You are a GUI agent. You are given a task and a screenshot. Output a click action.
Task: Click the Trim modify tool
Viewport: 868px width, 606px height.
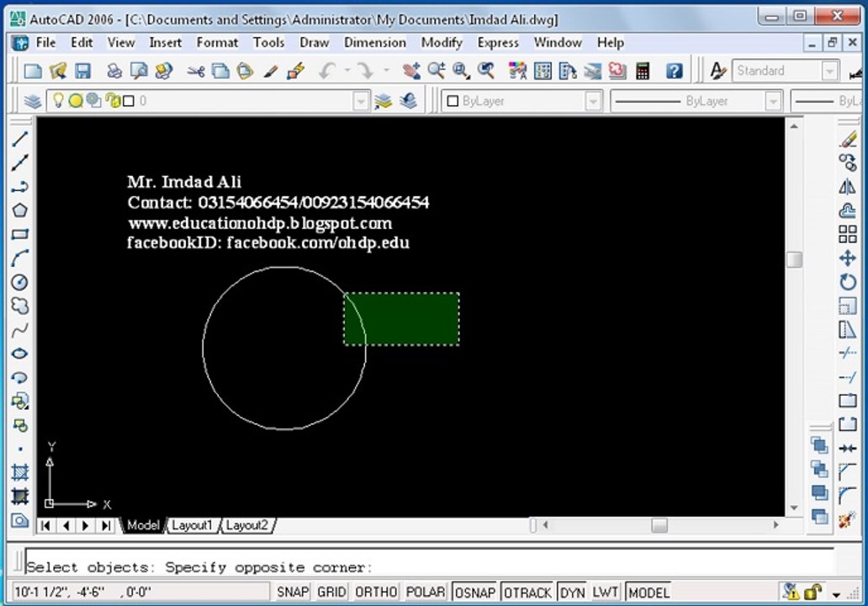(x=848, y=353)
